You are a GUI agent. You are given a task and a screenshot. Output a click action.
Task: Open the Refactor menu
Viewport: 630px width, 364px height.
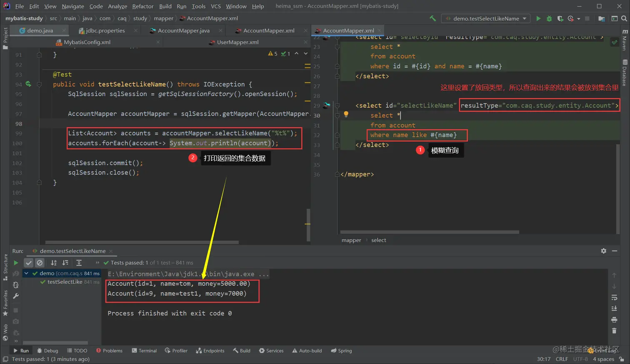pyautogui.click(x=143, y=6)
